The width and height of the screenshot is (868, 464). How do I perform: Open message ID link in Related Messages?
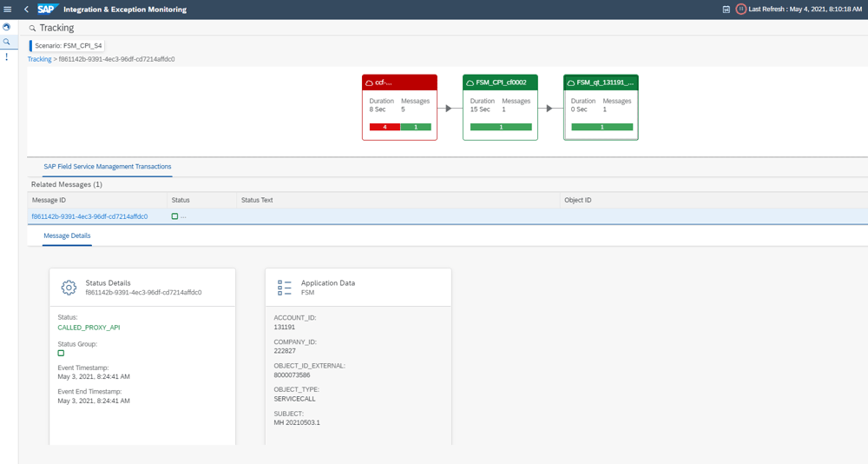(89, 216)
